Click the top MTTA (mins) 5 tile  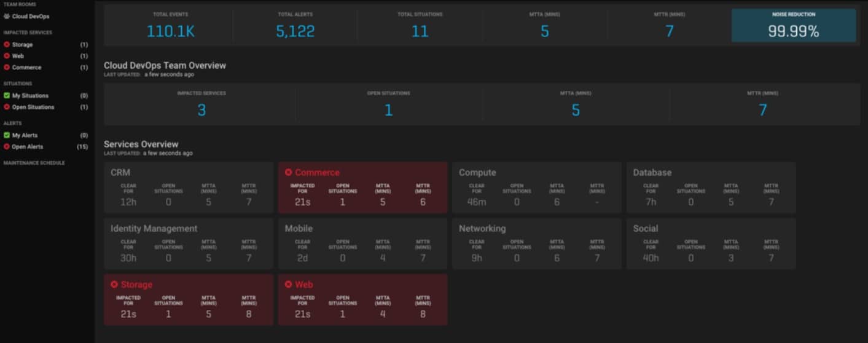(545, 25)
